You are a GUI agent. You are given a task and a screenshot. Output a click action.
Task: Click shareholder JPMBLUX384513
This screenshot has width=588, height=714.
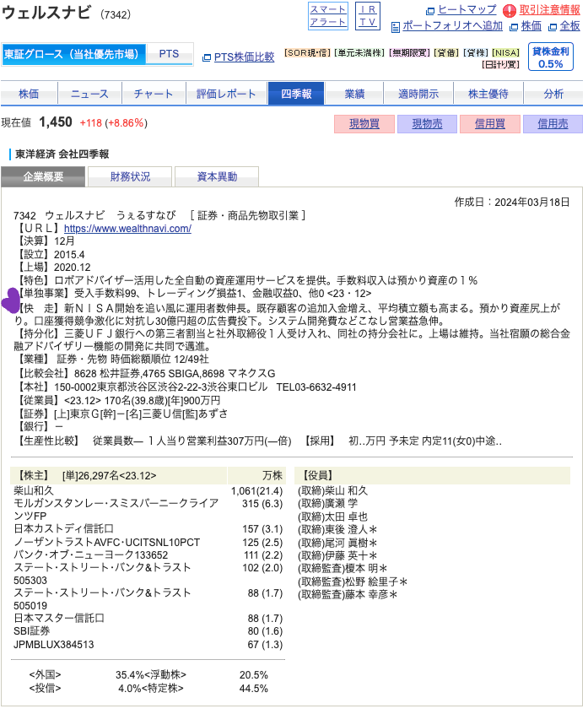pyautogui.click(x=54, y=645)
